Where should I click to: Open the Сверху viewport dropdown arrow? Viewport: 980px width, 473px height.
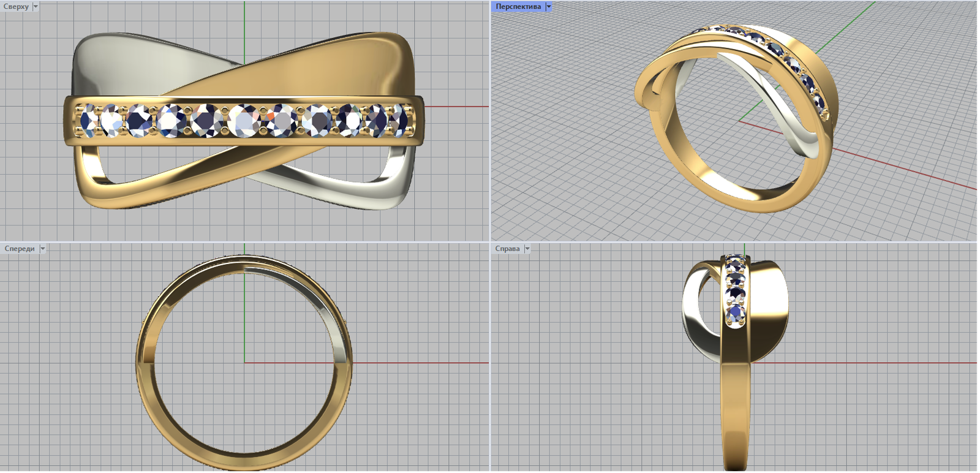tap(36, 7)
